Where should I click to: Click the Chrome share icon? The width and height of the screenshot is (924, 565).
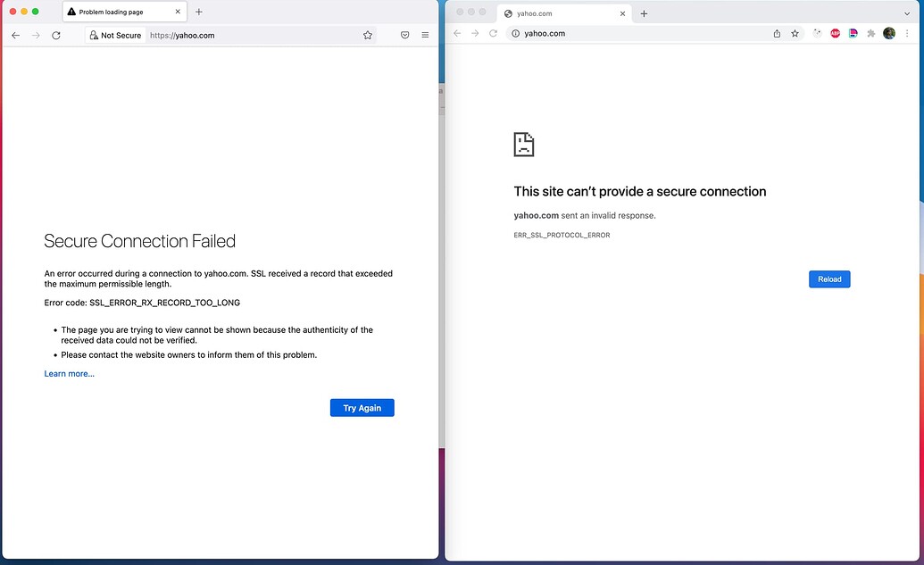click(777, 33)
